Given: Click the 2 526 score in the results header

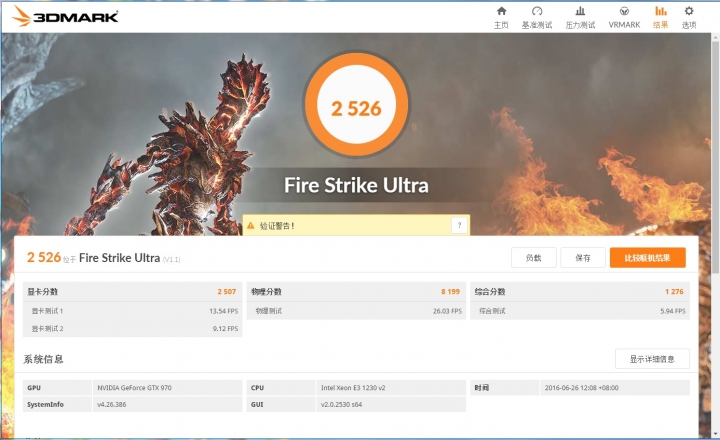Looking at the screenshot, I should (x=44, y=257).
